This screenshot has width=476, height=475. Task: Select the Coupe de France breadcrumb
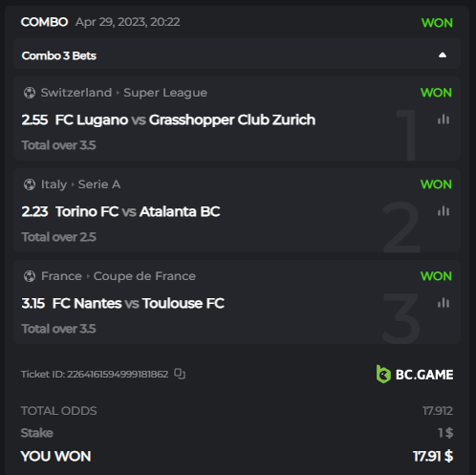tap(144, 276)
